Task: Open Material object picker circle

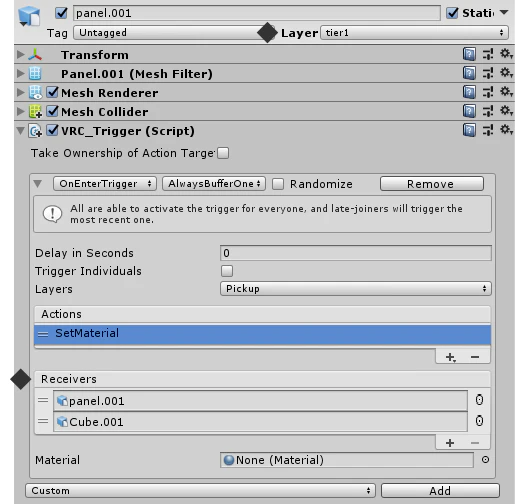Action: [x=485, y=460]
